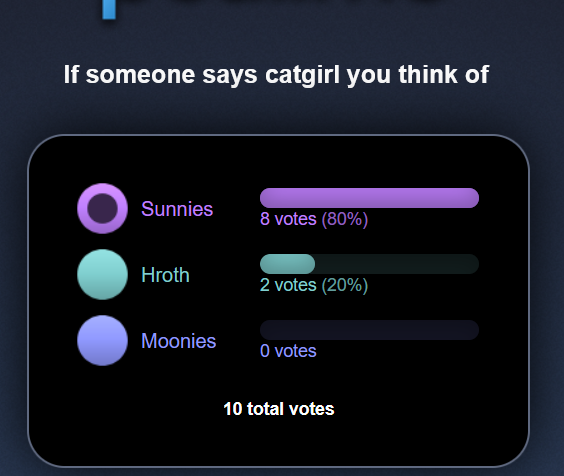Click the 2 votes (20%) text
The width and height of the screenshot is (564, 476).
[314, 285]
